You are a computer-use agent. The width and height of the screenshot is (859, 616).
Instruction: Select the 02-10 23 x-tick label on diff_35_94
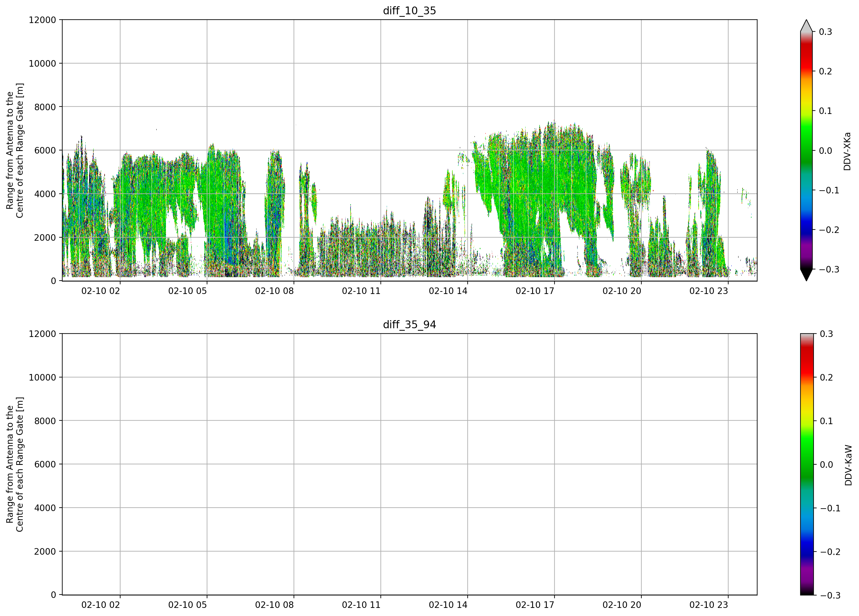click(709, 605)
